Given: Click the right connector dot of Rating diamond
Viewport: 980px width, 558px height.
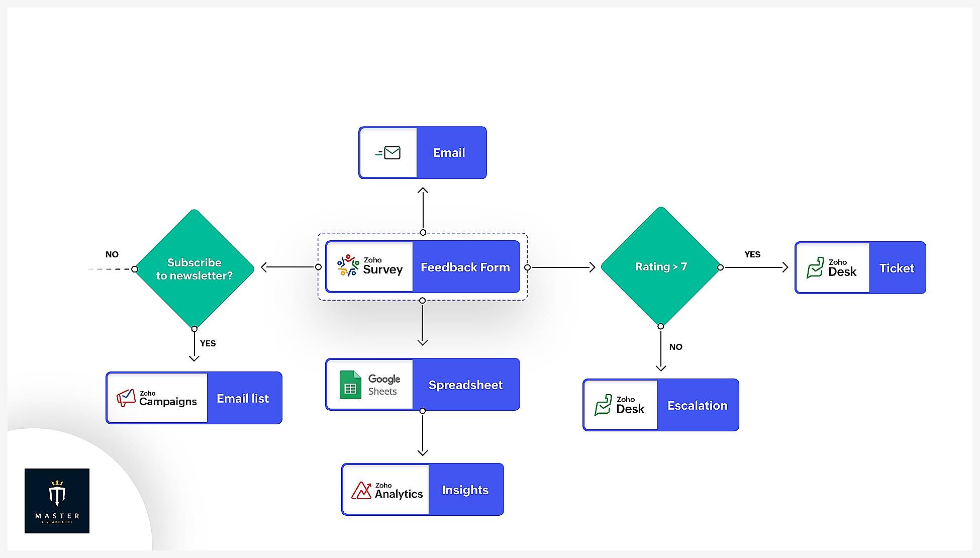Looking at the screenshot, I should pyautogui.click(x=720, y=267).
